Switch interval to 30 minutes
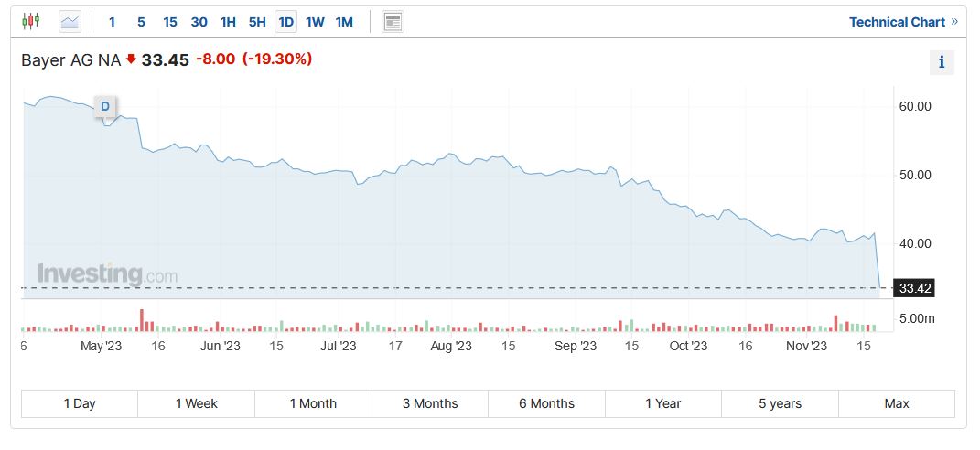This screenshot has height=450, width=980. [x=199, y=22]
